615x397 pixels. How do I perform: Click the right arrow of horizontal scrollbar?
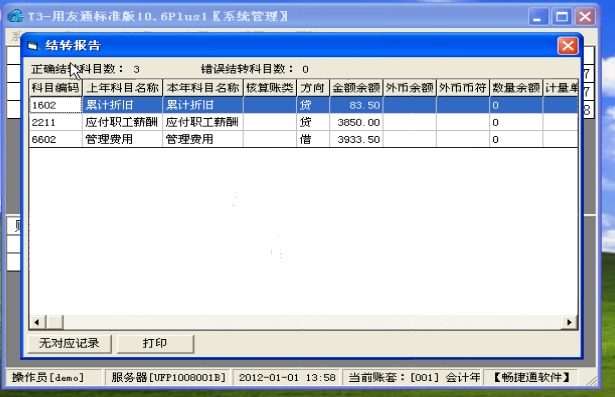pyautogui.click(x=569, y=322)
